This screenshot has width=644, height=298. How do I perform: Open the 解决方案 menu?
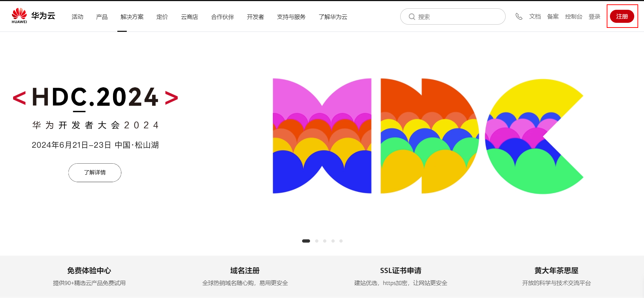pos(132,17)
